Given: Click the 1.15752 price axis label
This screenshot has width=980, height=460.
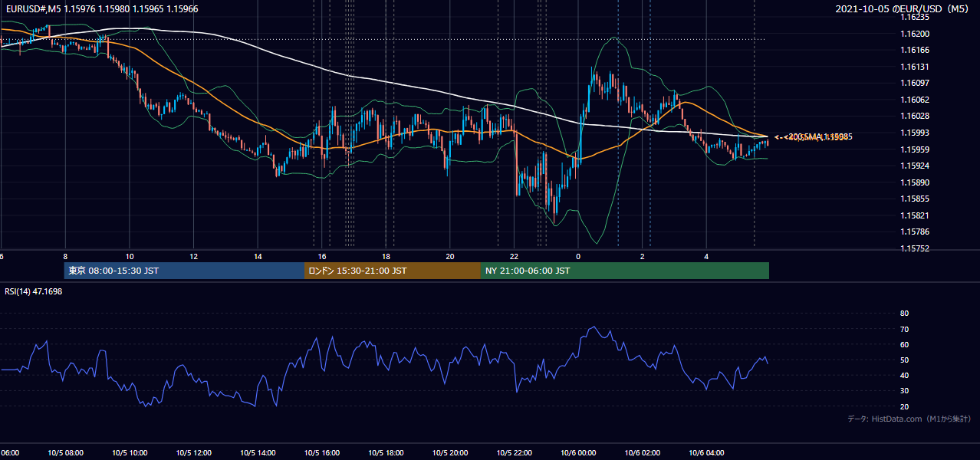Looking at the screenshot, I should pos(914,248).
